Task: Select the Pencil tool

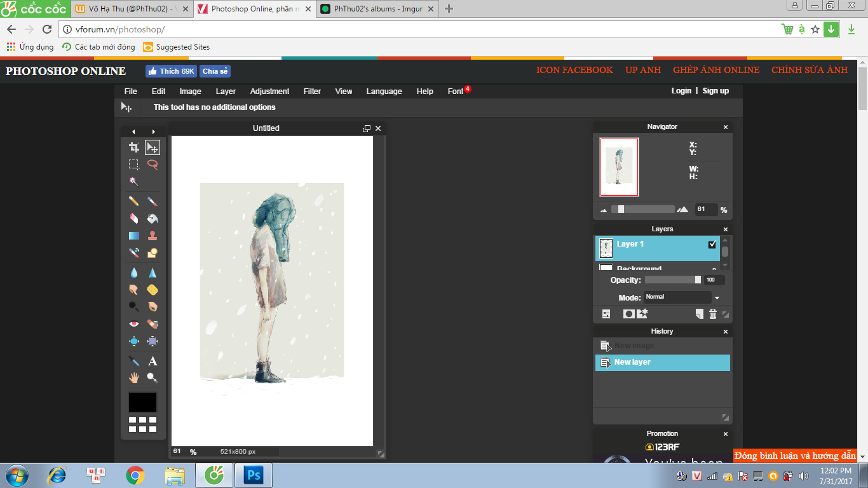Action: pyautogui.click(x=134, y=201)
